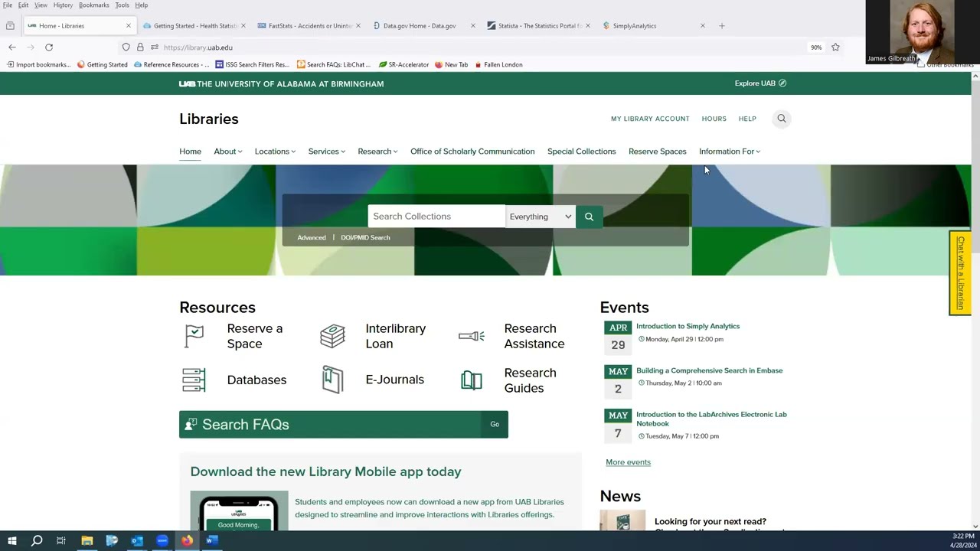
Task: Open the Firefox View icon left of tabs
Action: click(10, 26)
